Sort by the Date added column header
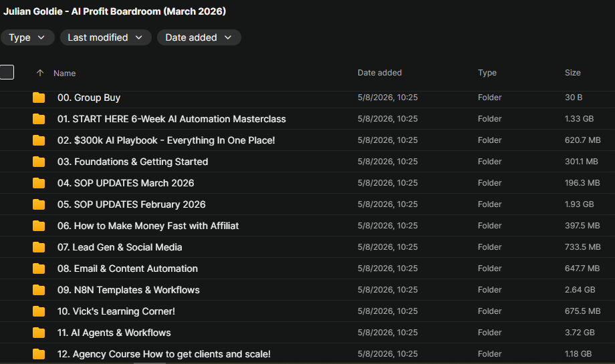Viewport: 615px width, 364px height. coord(380,73)
